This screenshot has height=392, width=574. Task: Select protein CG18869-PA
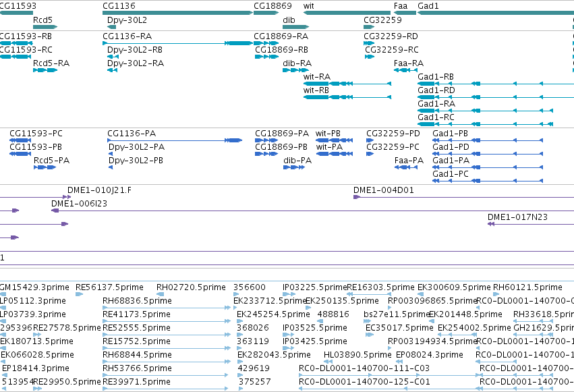click(282, 133)
